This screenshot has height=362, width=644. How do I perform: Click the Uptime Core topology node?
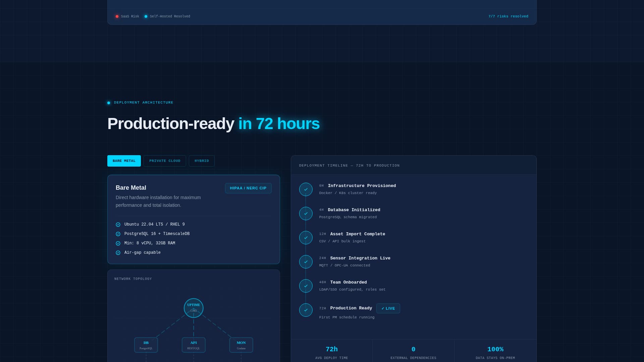point(194,308)
